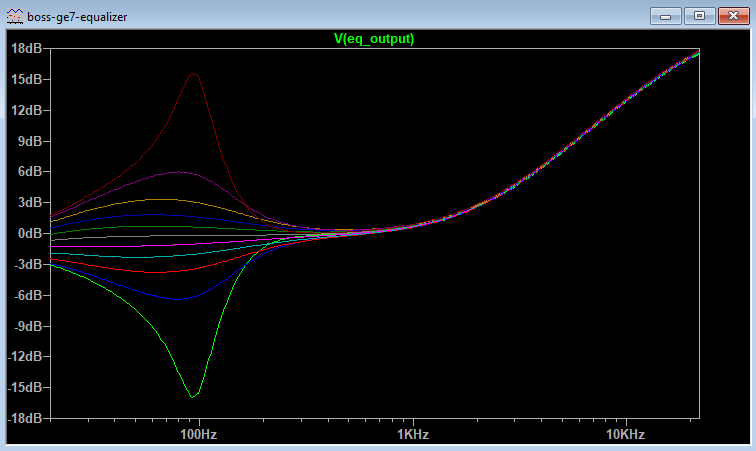The height and width of the screenshot is (451, 756).
Task: Click the LTspice waveform icon in title bar
Action: (x=14, y=17)
